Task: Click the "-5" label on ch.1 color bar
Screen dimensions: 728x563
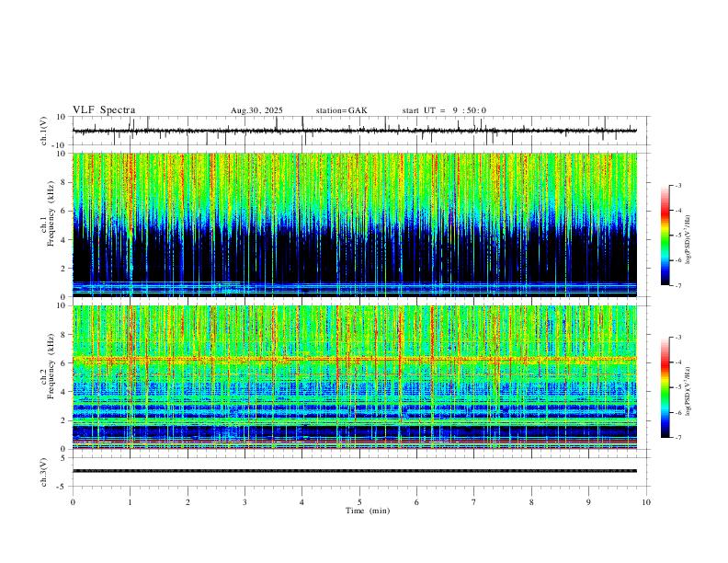Action: (677, 236)
